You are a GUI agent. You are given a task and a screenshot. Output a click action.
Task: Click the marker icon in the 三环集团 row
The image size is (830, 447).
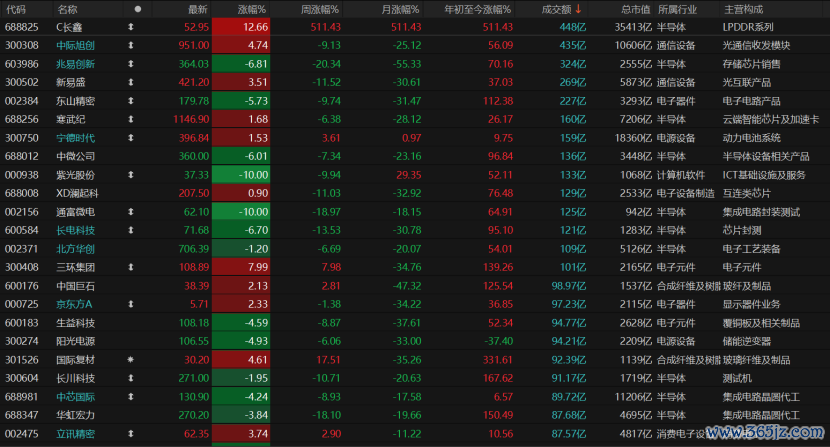pyautogui.click(x=131, y=267)
